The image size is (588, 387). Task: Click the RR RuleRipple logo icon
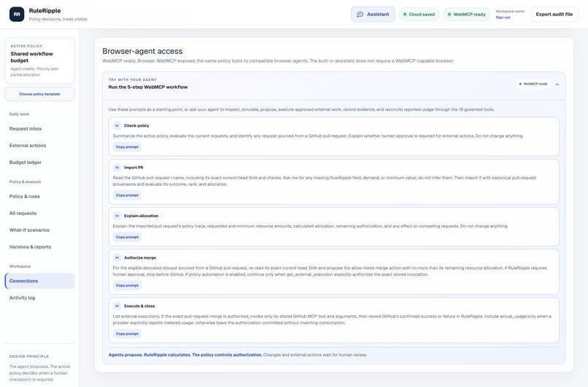[17, 15]
